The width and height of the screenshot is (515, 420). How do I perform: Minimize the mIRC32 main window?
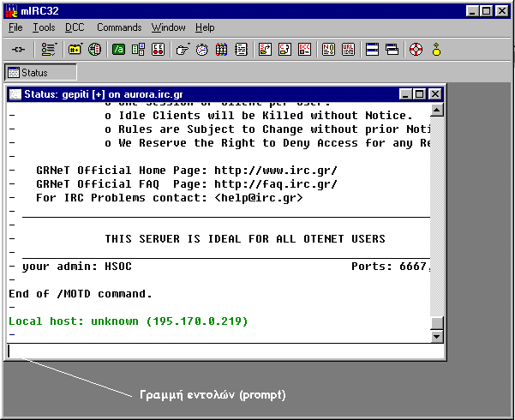(472, 11)
